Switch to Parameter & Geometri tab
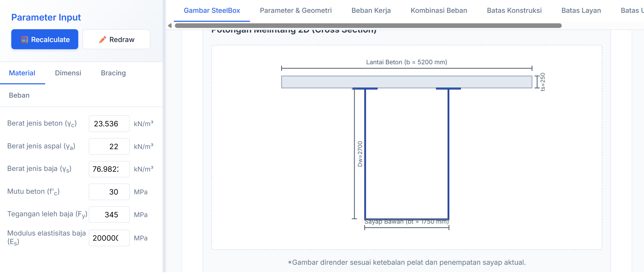644x275 pixels. click(x=296, y=11)
